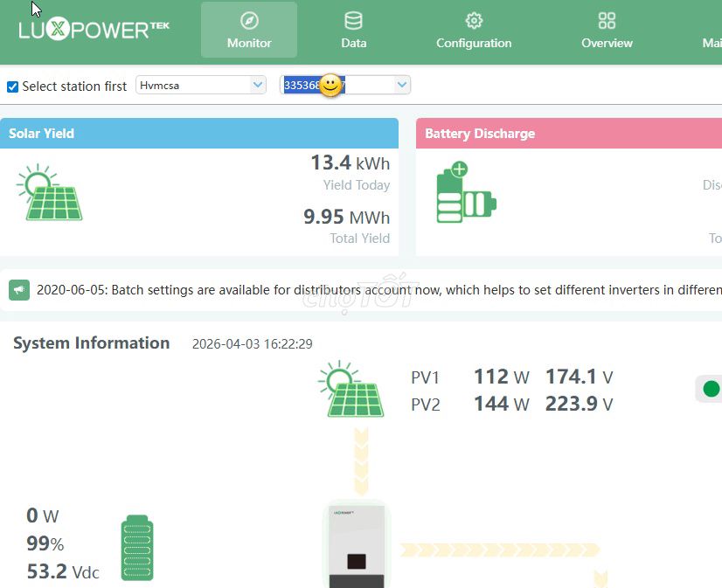Open Configuration via the gear icon
The height and width of the screenshot is (588, 722).
(473, 21)
